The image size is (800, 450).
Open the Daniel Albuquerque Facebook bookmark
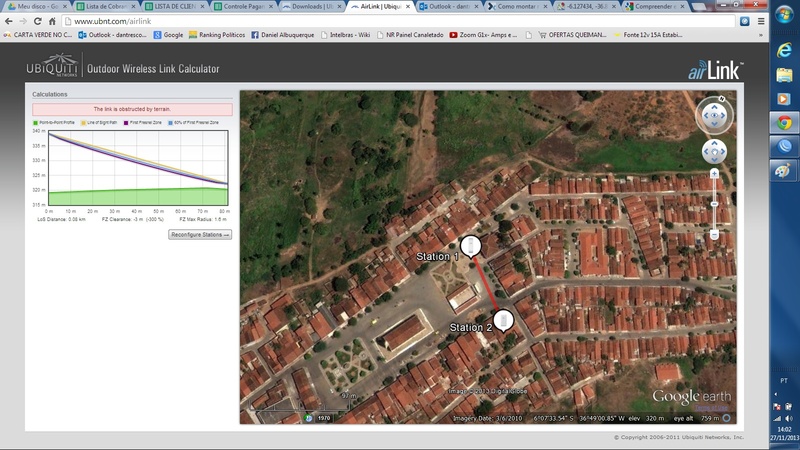[x=283, y=35]
